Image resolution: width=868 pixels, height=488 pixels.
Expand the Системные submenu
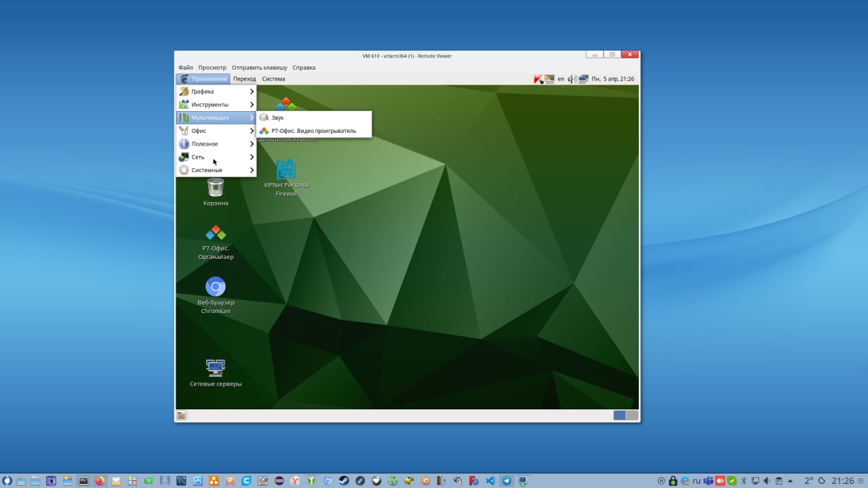click(x=216, y=170)
